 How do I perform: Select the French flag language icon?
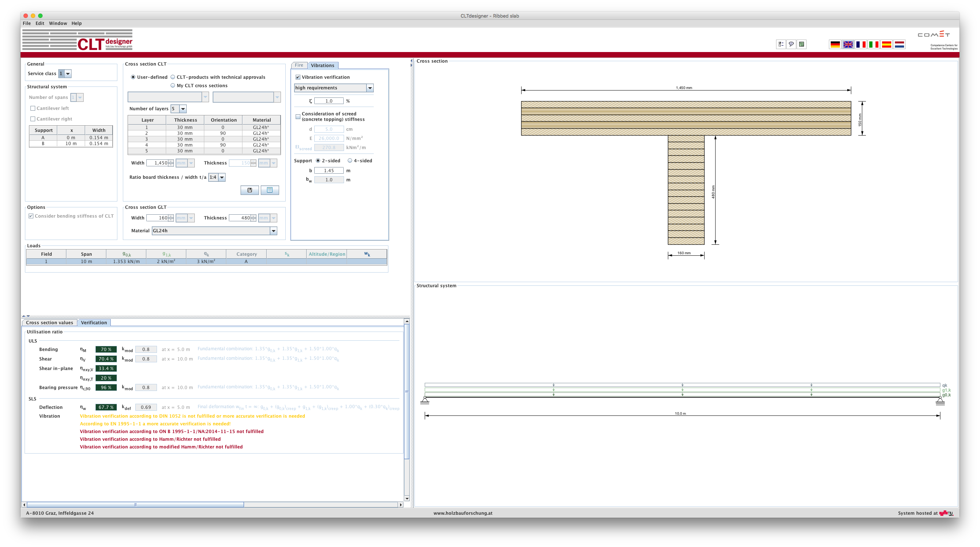(x=860, y=44)
